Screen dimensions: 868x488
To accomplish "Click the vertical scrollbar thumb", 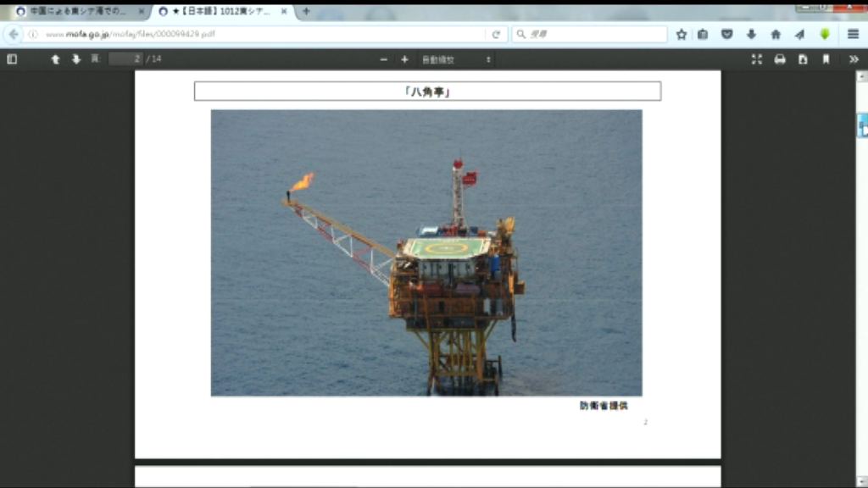I will coord(862,125).
